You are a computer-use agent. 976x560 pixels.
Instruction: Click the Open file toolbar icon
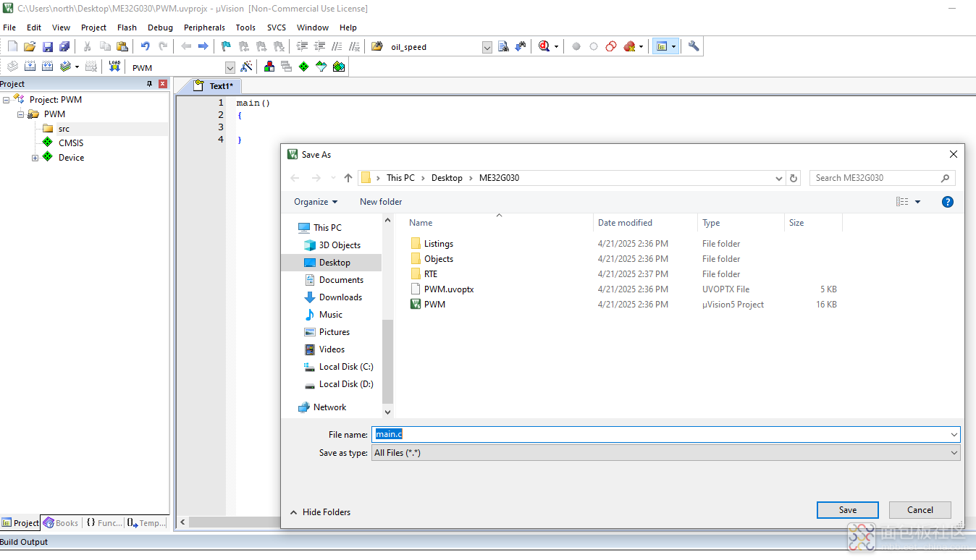(x=30, y=46)
